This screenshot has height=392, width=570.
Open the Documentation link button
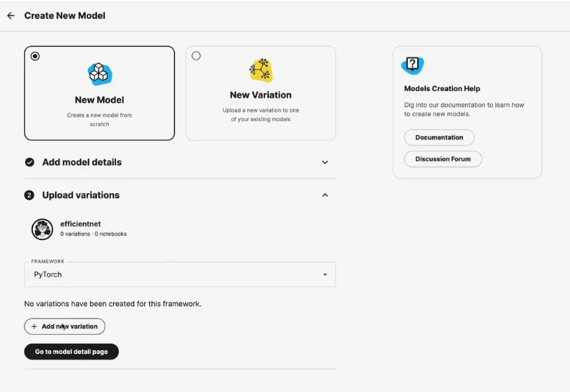pos(439,137)
